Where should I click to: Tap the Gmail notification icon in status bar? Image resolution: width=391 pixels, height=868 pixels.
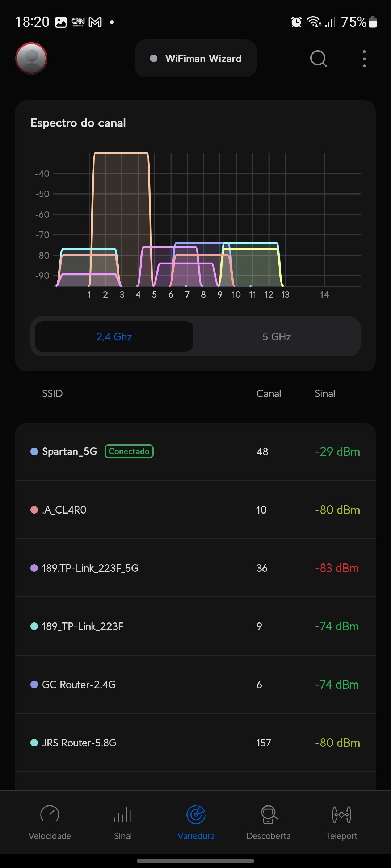(95, 22)
